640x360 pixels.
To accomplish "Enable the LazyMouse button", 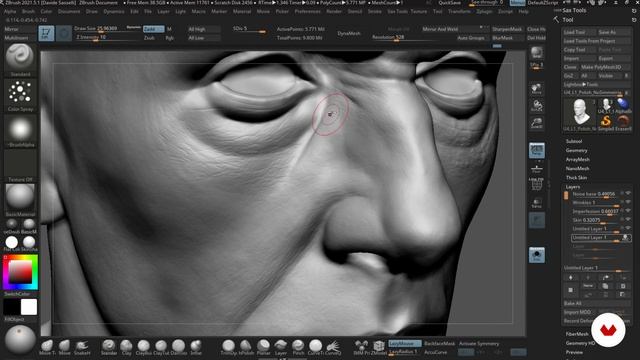I will (404, 344).
